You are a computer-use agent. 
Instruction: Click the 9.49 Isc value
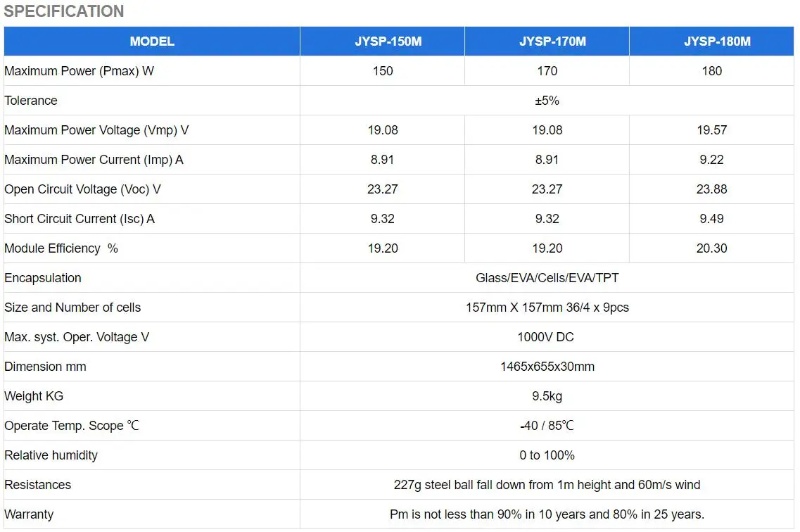[x=711, y=219]
